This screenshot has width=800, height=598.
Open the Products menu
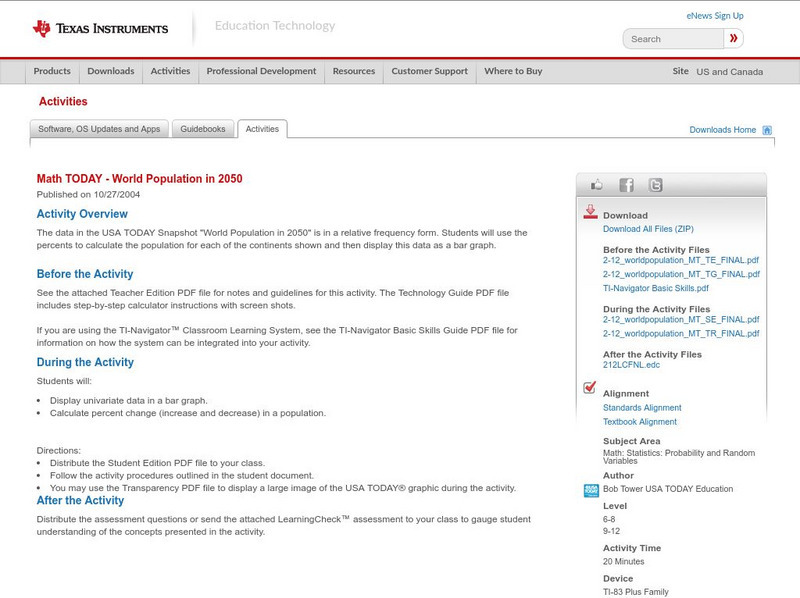pos(52,71)
